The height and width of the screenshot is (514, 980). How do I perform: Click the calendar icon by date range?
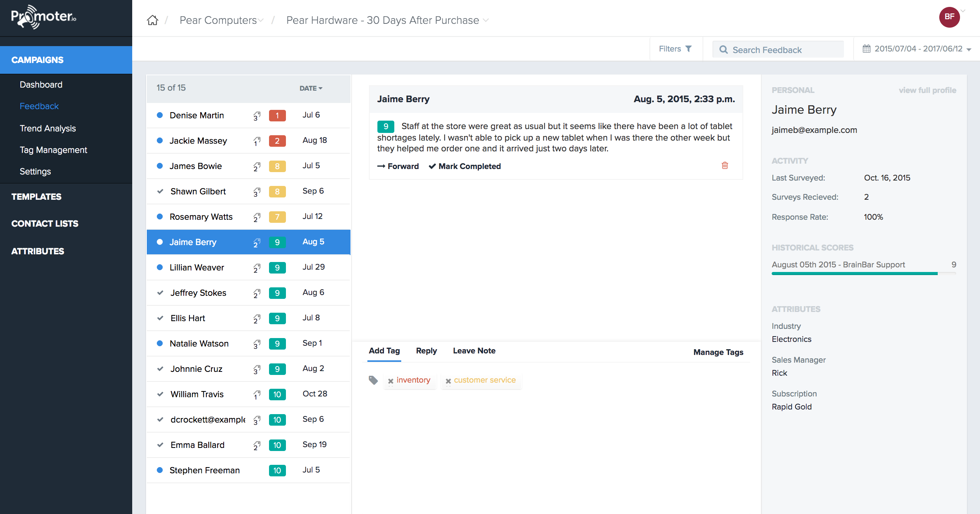(866, 49)
